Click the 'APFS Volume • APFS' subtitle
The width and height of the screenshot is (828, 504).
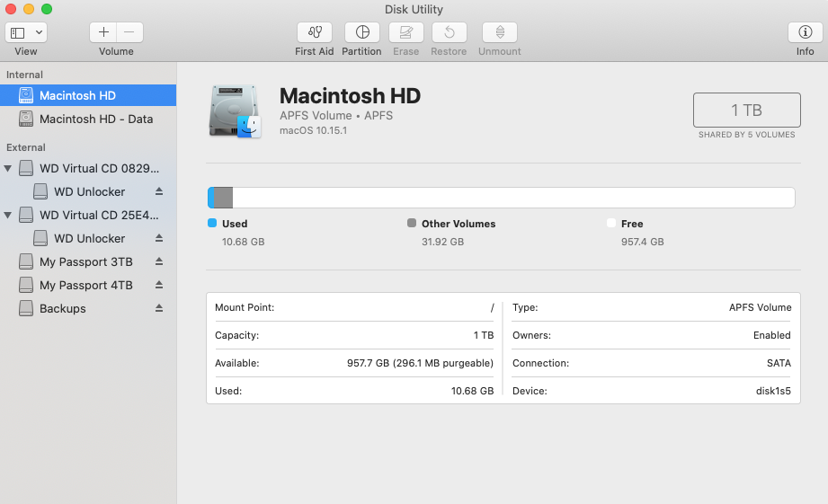click(x=336, y=116)
